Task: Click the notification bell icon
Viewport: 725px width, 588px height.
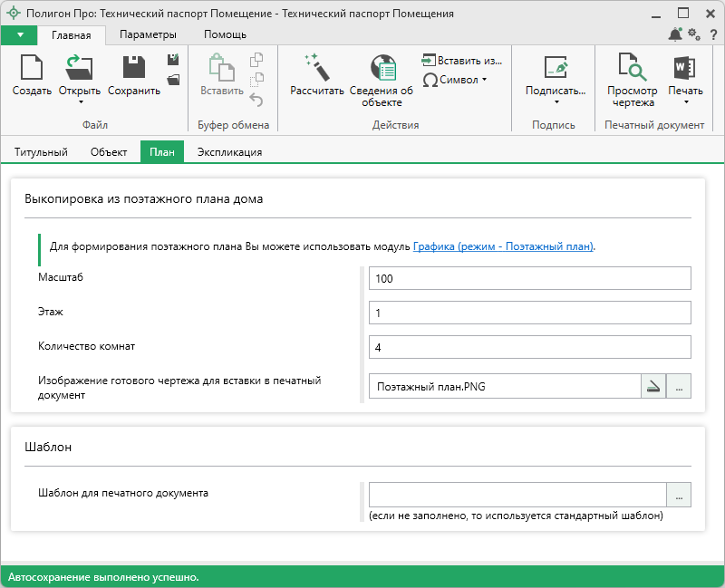Action: coord(675,34)
